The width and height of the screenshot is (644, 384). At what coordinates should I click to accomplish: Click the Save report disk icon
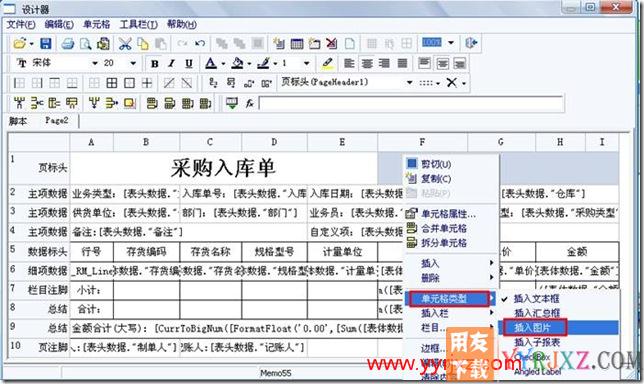tap(46, 43)
